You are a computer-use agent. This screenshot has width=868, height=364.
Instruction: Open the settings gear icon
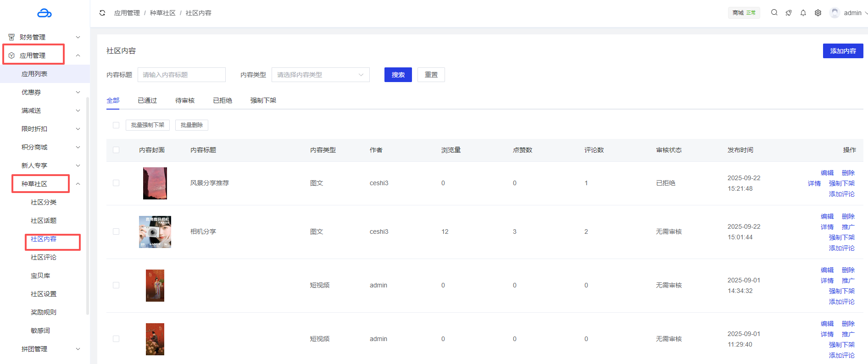[x=818, y=13]
